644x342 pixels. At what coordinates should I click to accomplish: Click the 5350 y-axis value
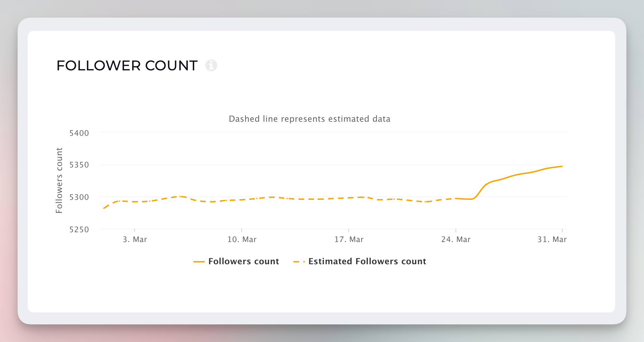[79, 165]
